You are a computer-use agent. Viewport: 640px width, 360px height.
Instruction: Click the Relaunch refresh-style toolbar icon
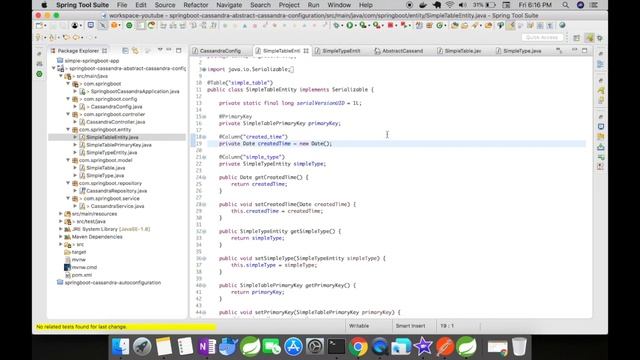tap(151, 25)
